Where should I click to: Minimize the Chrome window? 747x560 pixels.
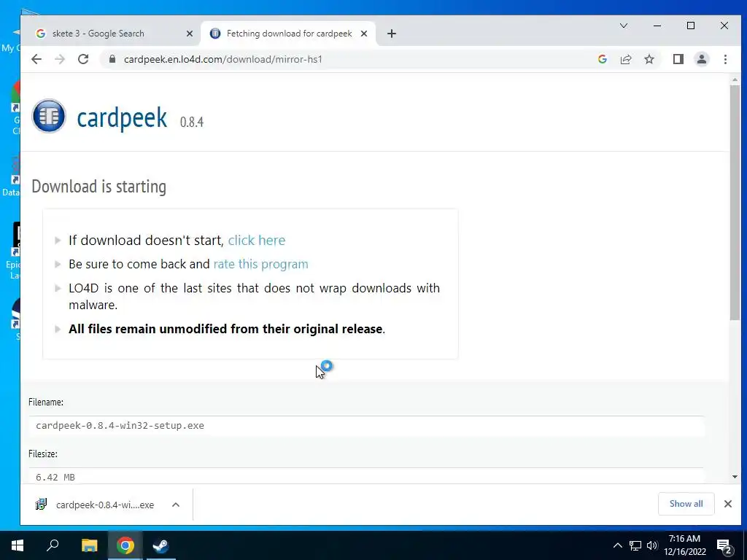(657, 26)
